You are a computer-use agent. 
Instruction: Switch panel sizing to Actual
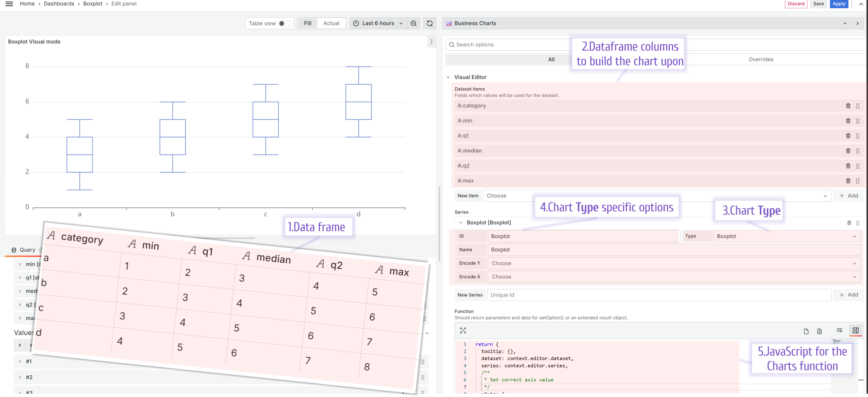click(x=331, y=23)
